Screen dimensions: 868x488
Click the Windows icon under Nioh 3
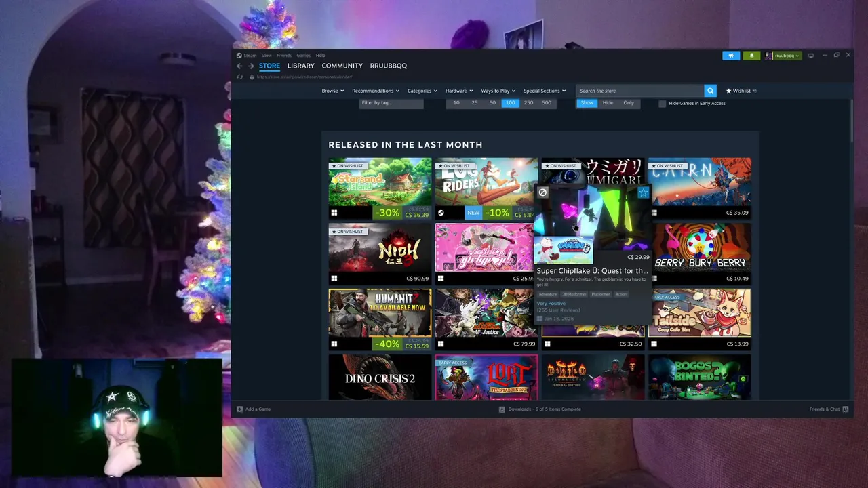click(334, 279)
